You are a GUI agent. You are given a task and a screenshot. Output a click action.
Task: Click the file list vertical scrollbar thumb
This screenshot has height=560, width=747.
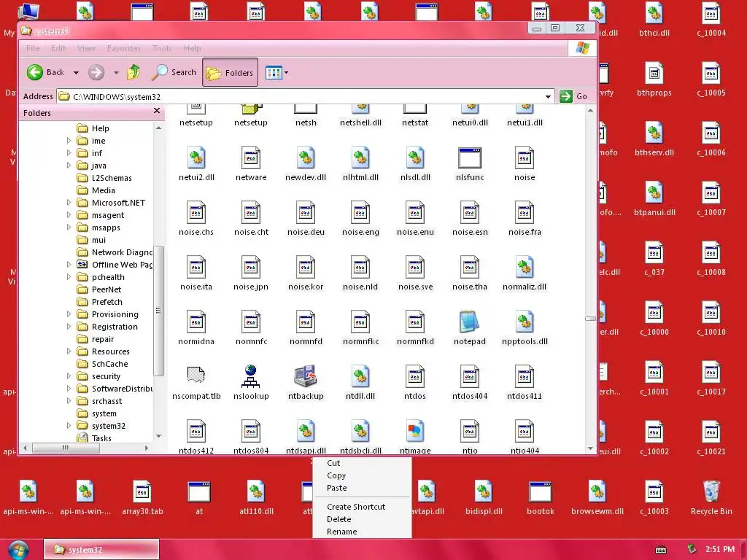pyautogui.click(x=590, y=319)
